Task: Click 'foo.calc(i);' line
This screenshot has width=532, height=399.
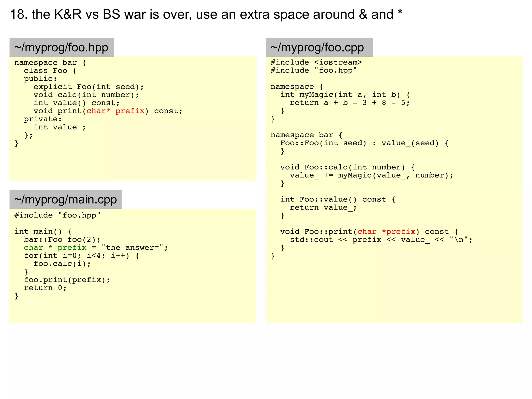Action: [62, 264]
